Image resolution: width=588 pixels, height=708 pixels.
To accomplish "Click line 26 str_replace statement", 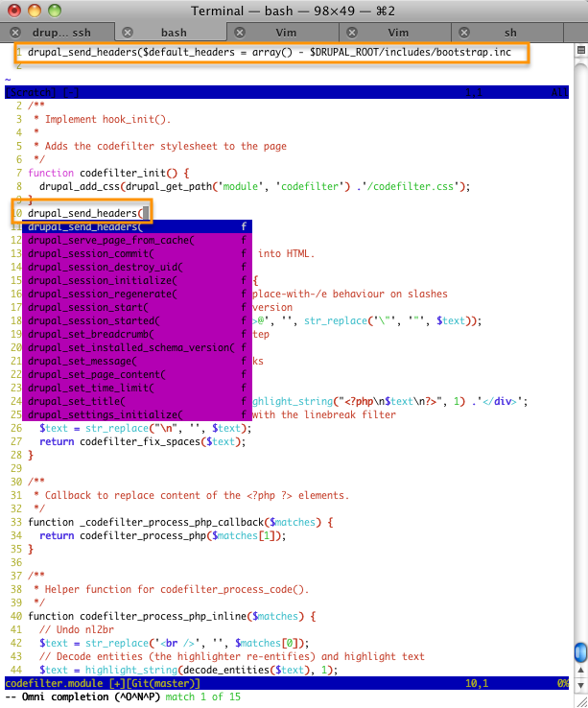I will pos(146,428).
